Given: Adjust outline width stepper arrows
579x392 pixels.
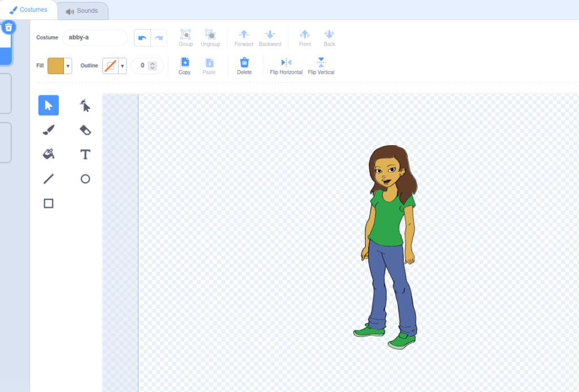Looking at the screenshot, I should (x=152, y=66).
